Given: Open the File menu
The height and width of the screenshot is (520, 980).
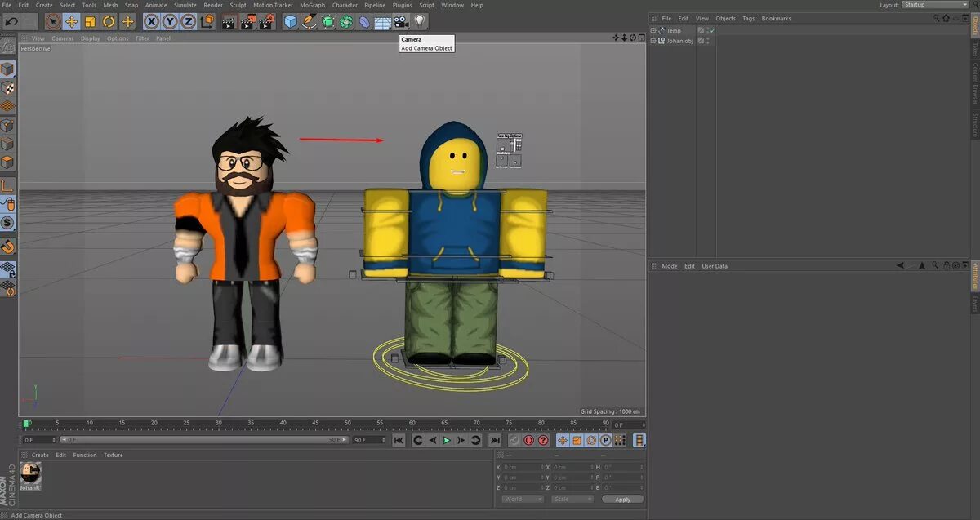Looking at the screenshot, I should pyautogui.click(x=7, y=5).
